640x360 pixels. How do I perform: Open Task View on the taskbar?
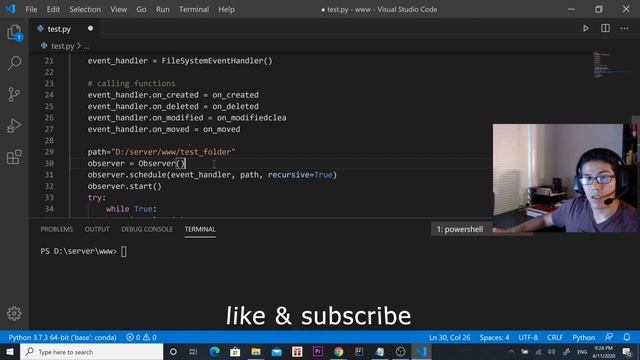pos(193,351)
